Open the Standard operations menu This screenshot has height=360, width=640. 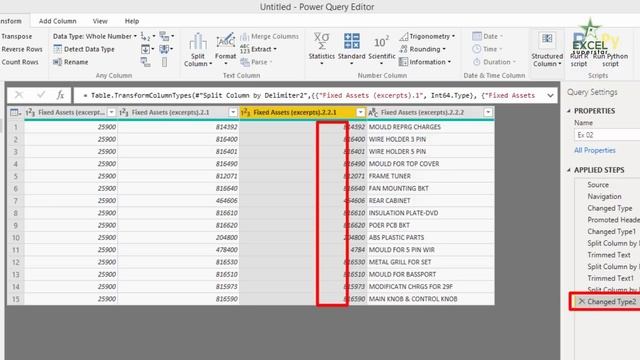(x=351, y=49)
